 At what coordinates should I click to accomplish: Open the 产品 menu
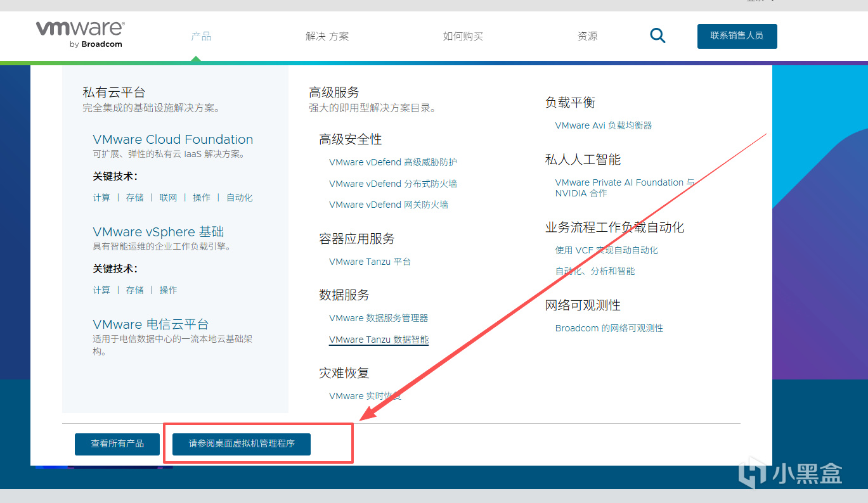pyautogui.click(x=201, y=36)
